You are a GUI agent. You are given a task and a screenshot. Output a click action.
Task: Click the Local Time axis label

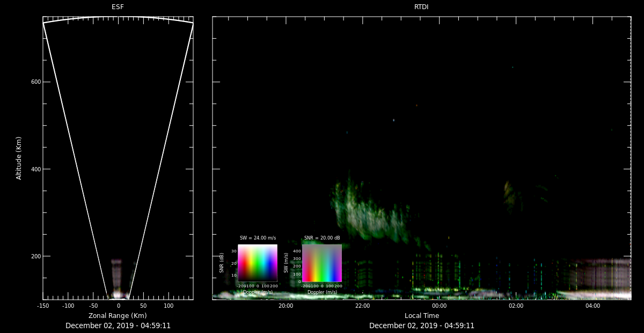[x=422, y=316]
